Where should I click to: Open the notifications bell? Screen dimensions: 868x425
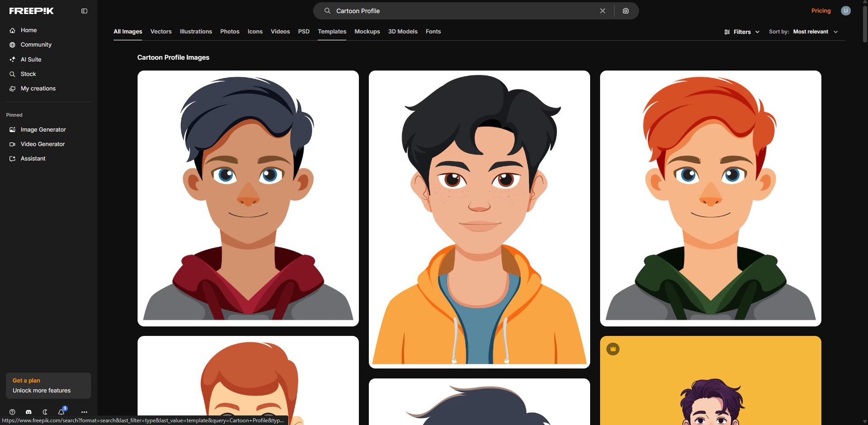tap(61, 412)
